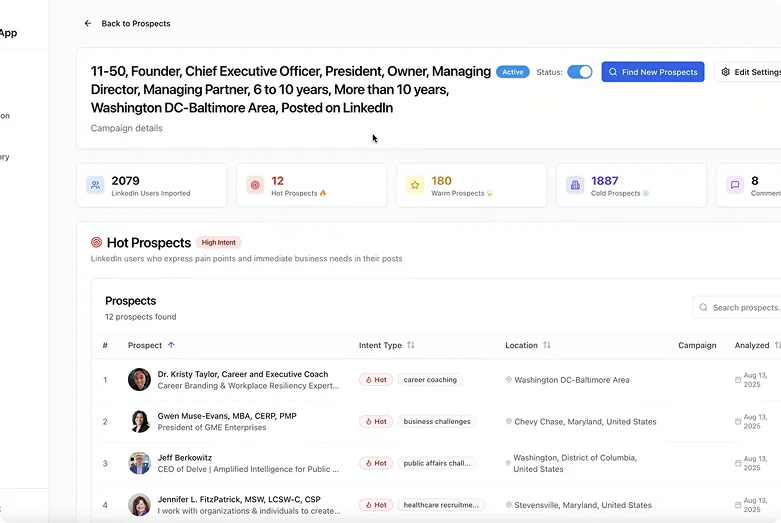Toggle the campaign Status switch
The height and width of the screenshot is (523, 781).
coord(580,72)
